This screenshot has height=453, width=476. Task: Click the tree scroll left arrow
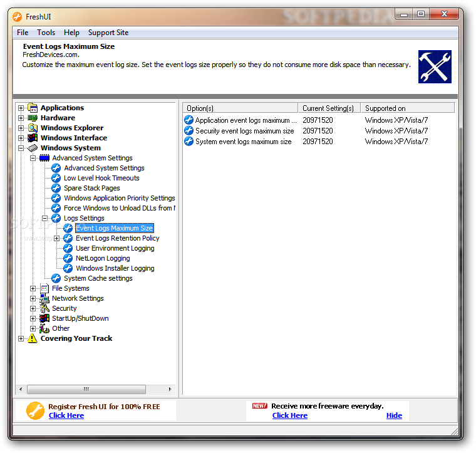tap(21, 389)
